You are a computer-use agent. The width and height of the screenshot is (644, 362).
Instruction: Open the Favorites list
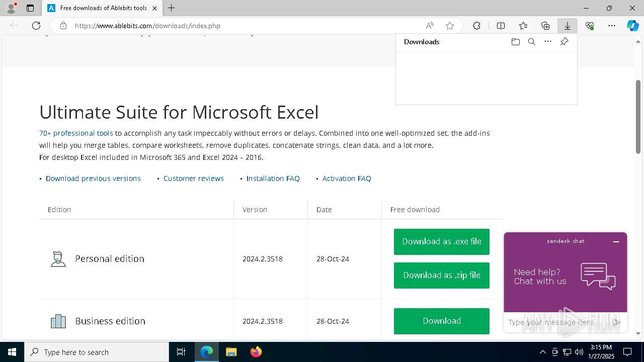click(523, 26)
